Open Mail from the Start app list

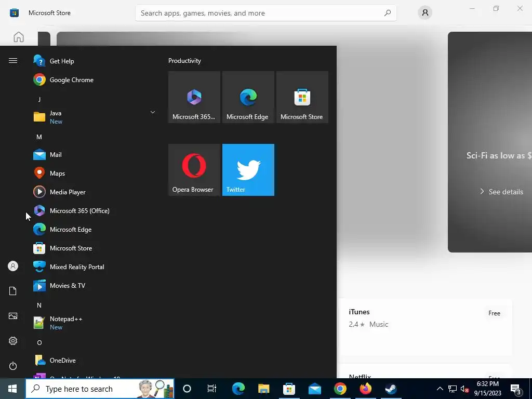tap(95, 155)
